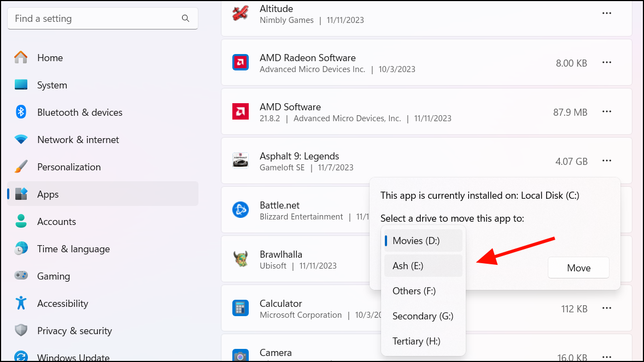644x362 pixels.
Task: Focus the Find a setting search box
Action: (x=103, y=19)
